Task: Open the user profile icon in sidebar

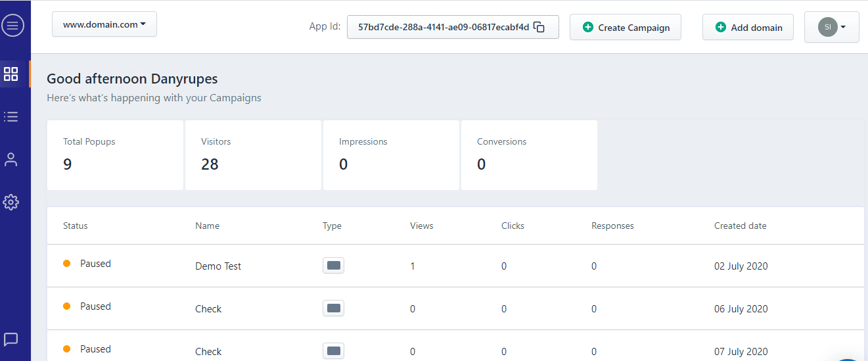Action: (11, 160)
